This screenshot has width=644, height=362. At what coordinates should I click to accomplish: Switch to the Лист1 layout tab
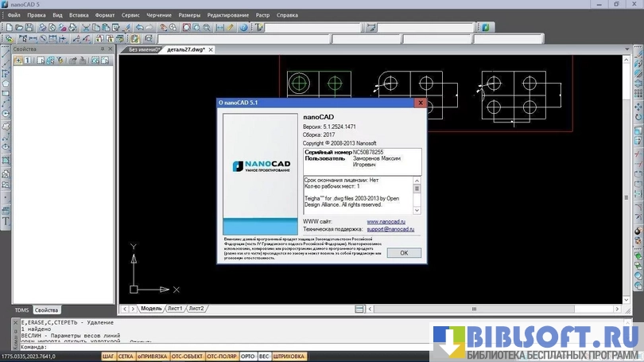[175, 308]
